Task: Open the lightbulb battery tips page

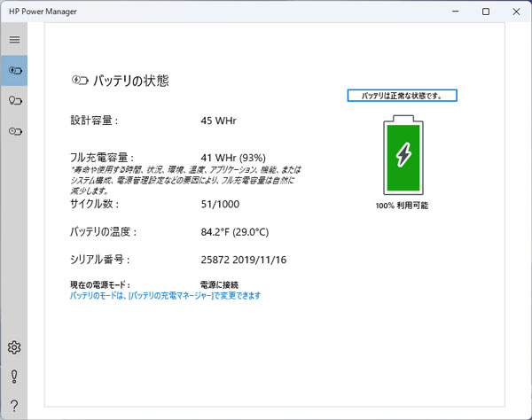Action: tap(14, 101)
